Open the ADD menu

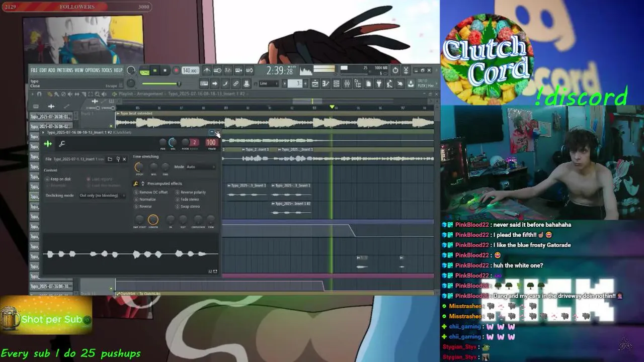52,70
